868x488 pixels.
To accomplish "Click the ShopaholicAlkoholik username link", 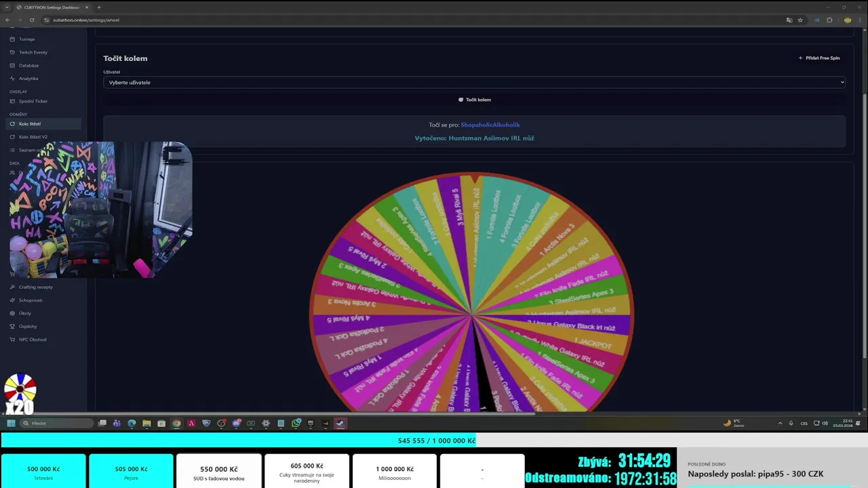I will (x=490, y=125).
